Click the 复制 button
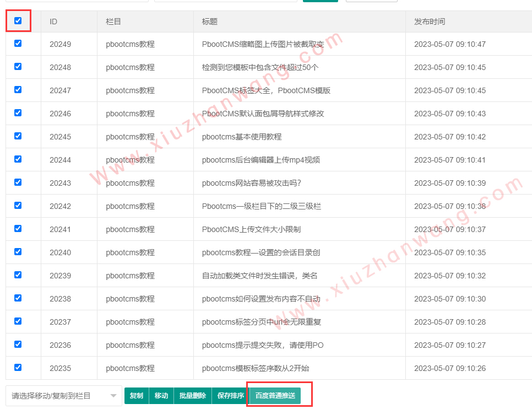The height and width of the screenshot is (409, 532). (x=137, y=396)
